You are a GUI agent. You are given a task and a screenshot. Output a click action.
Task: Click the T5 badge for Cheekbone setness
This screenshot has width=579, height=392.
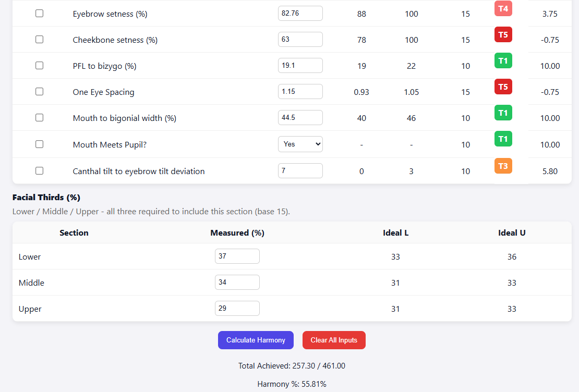503,35
